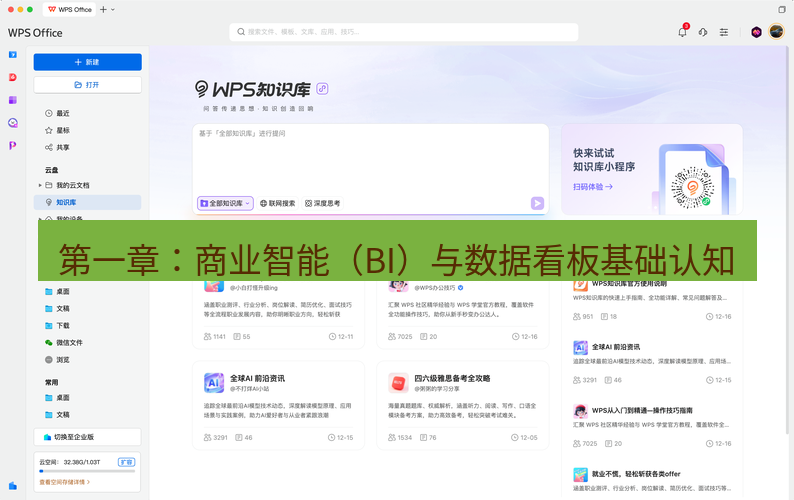
Task: Click the avatar icon of WPS从入门到精通 entry
Action: (x=580, y=411)
